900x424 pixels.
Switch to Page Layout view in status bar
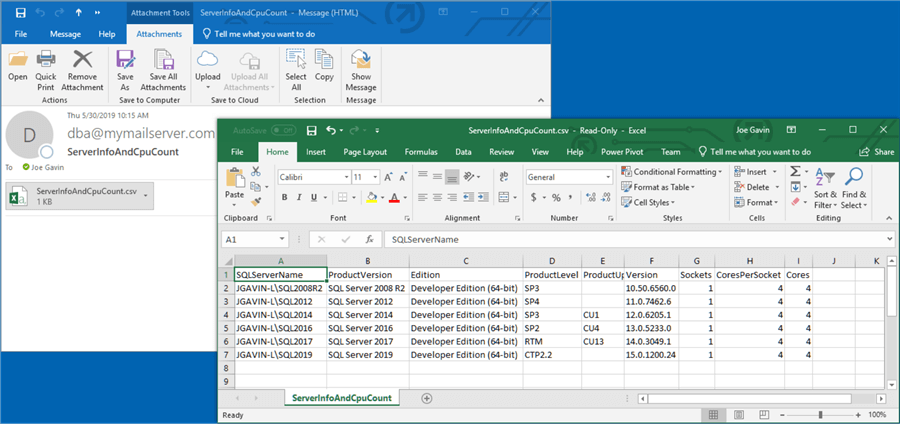739,415
